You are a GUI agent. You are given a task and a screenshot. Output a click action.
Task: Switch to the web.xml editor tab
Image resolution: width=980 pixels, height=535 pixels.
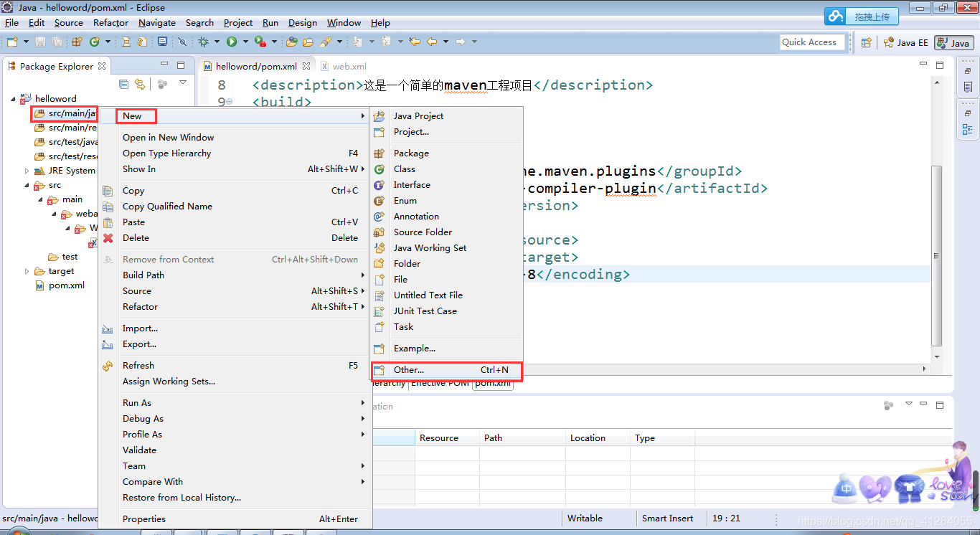(x=344, y=66)
